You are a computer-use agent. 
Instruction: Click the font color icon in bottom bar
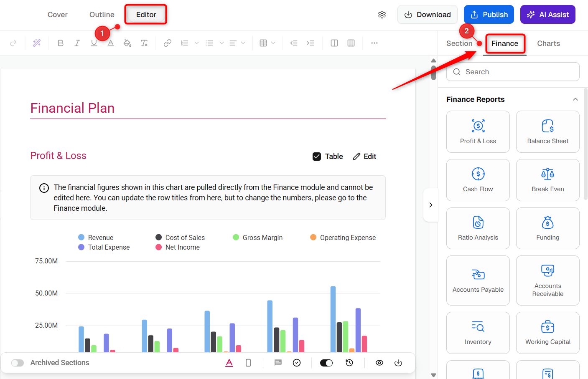point(229,363)
